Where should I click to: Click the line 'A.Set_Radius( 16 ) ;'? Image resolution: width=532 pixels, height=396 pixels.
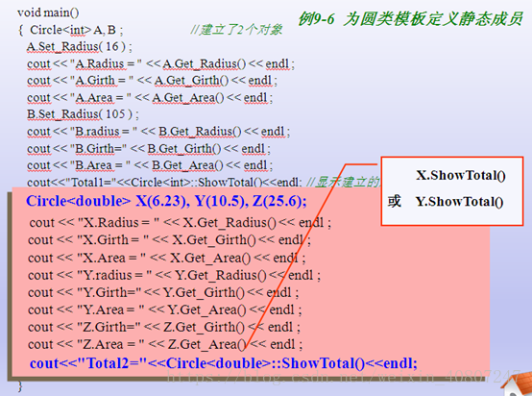[x=80, y=46]
